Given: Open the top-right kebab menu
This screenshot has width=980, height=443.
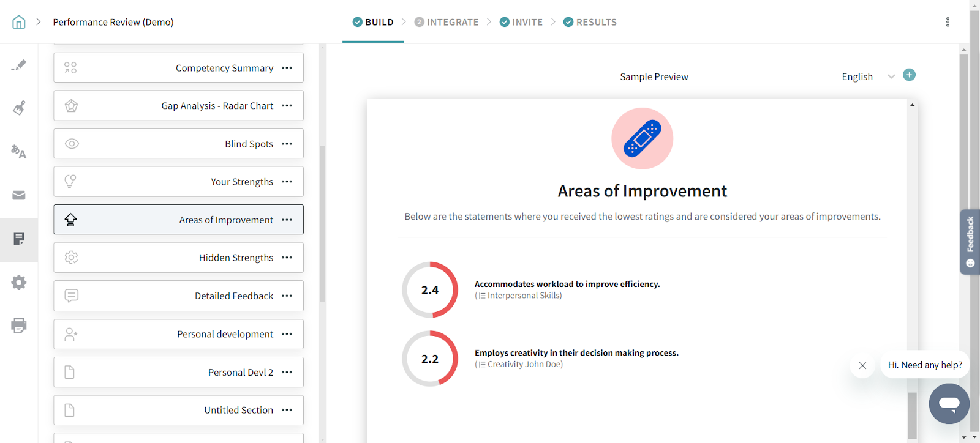Looking at the screenshot, I should point(948,22).
